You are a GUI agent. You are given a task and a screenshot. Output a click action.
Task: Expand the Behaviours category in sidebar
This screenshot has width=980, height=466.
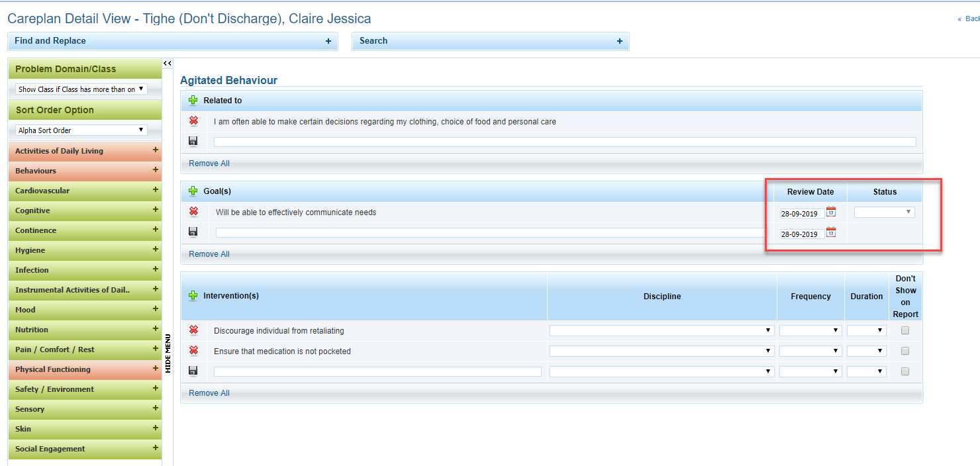[156, 170]
